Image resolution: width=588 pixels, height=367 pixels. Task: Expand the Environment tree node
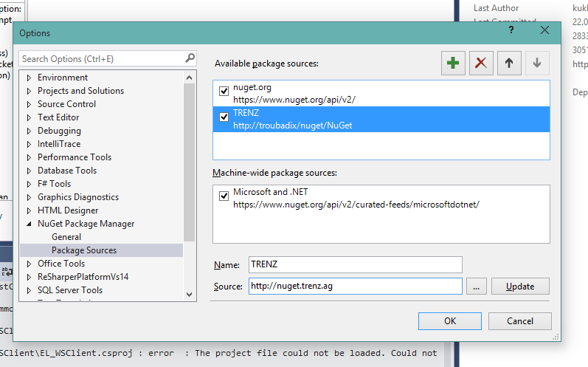click(x=29, y=78)
